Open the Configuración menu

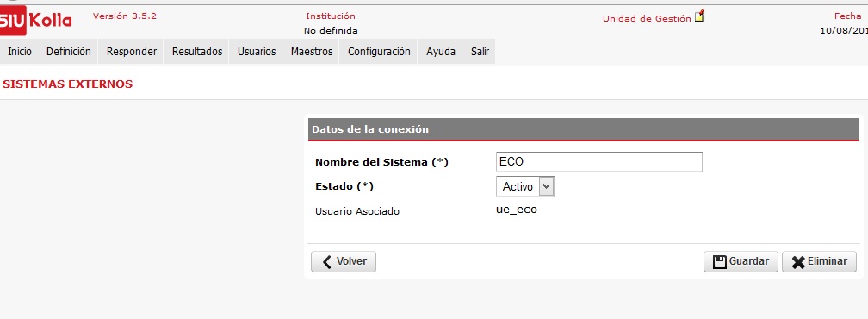click(x=379, y=52)
